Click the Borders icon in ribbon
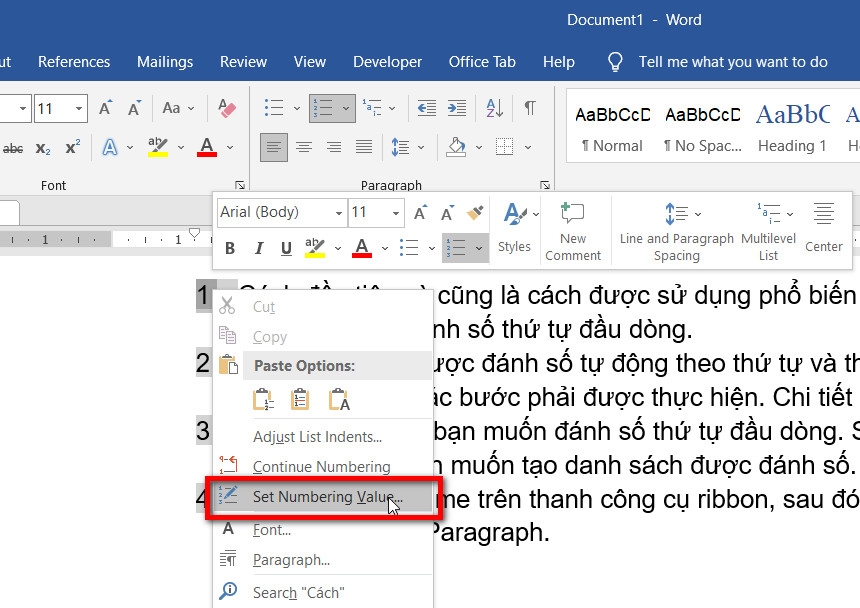This screenshot has height=608, width=860. click(504, 147)
